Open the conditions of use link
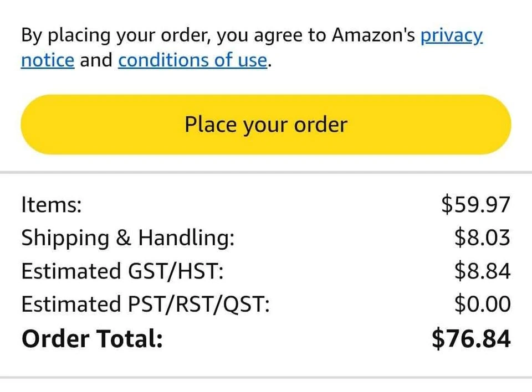The height and width of the screenshot is (392, 532). click(x=193, y=60)
